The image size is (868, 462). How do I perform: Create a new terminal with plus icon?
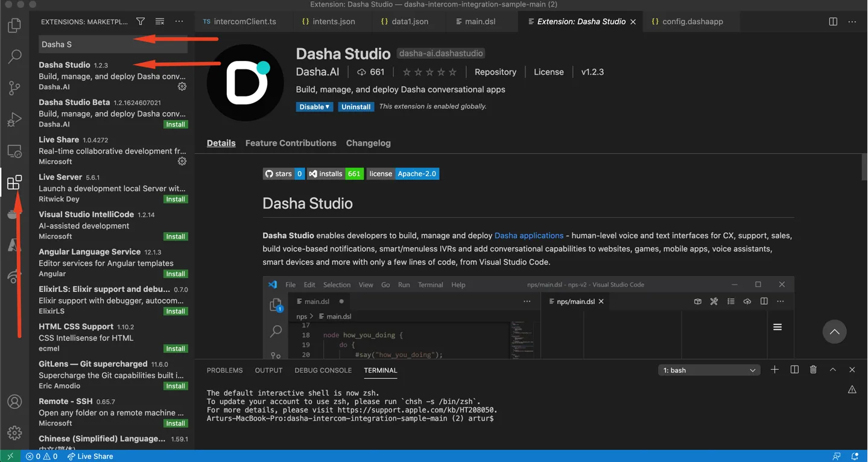tap(775, 370)
